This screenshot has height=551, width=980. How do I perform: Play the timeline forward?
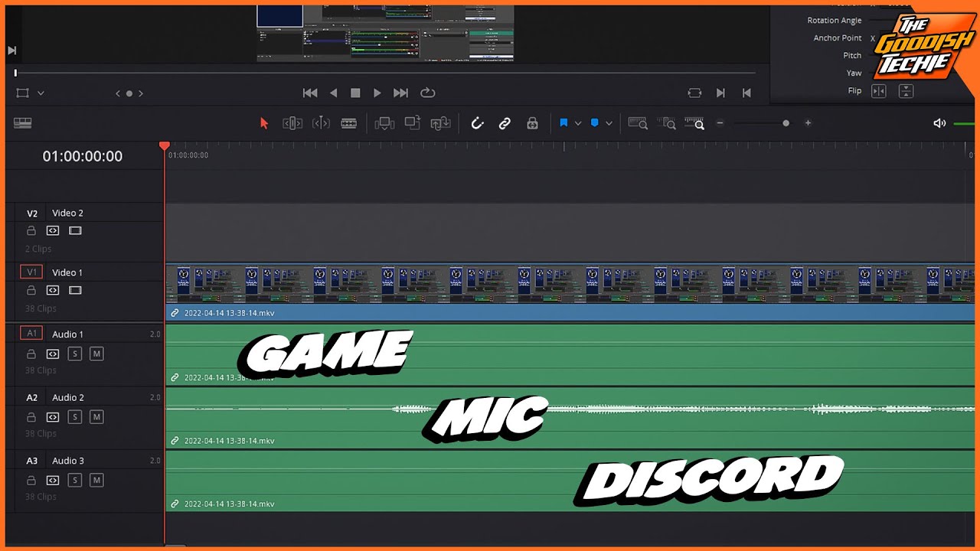(x=377, y=93)
